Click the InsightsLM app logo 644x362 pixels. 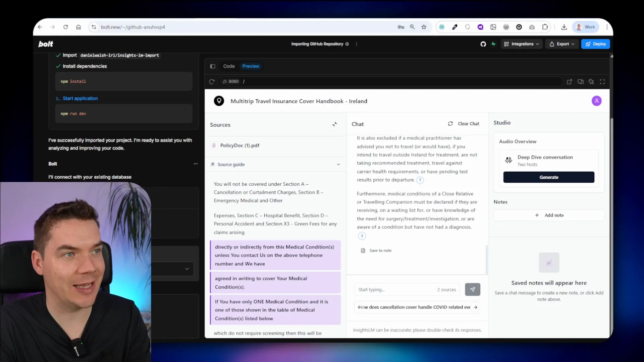(x=219, y=101)
